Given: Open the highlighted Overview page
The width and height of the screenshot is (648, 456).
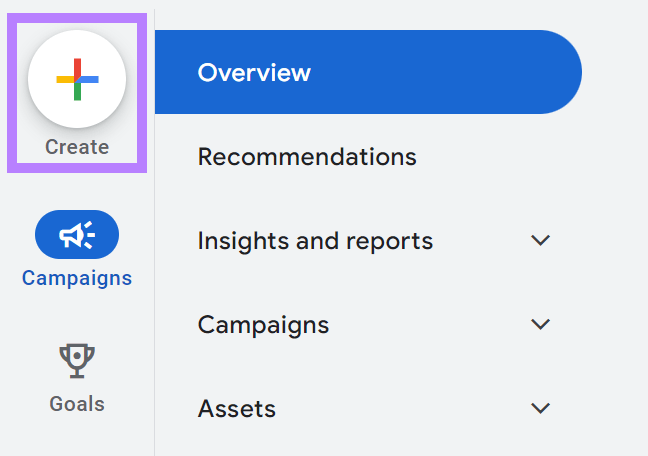Looking at the screenshot, I should pyautogui.click(x=254, y=72).
